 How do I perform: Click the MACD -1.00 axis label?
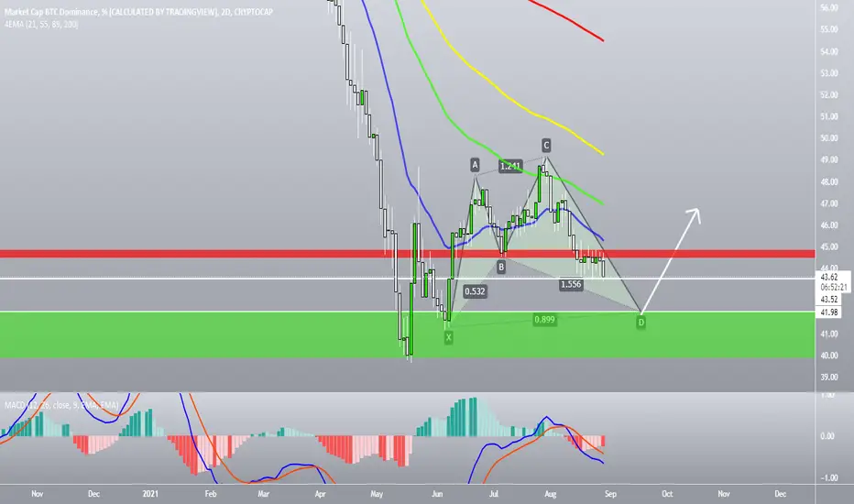point(828,478)
